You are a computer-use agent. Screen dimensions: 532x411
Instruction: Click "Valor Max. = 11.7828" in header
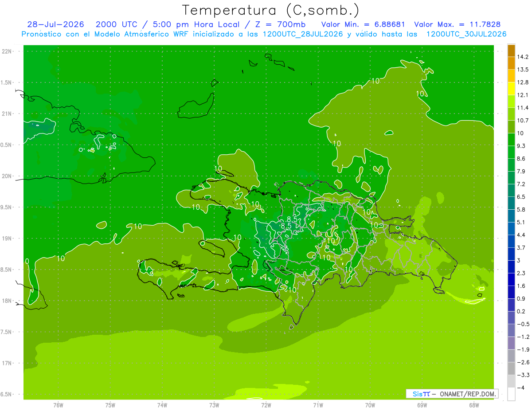click(458, 24)
